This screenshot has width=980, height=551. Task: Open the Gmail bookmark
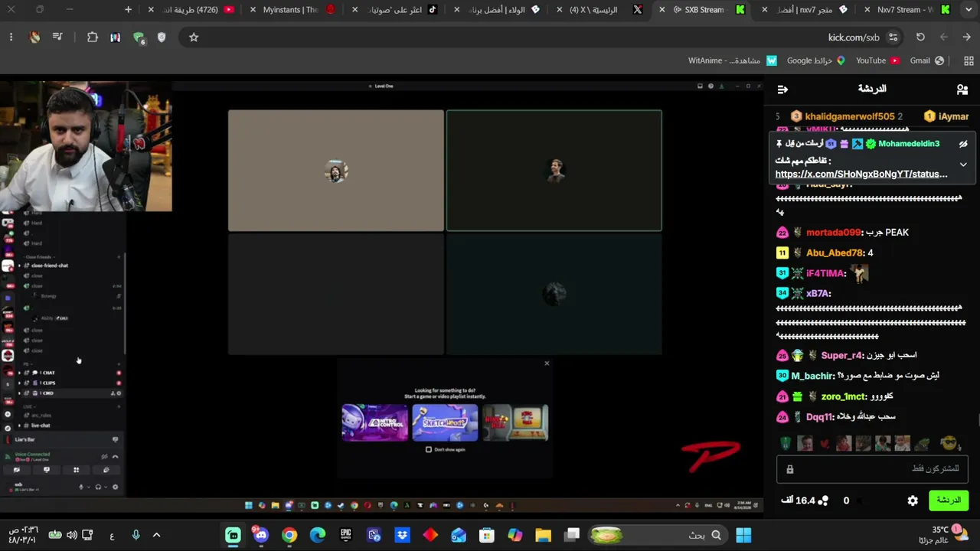926,60
